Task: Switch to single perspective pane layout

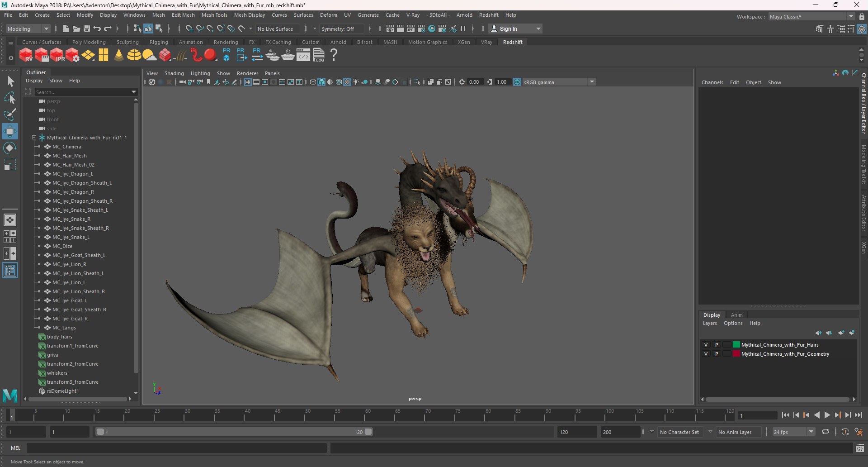Action: pos(10,220)
